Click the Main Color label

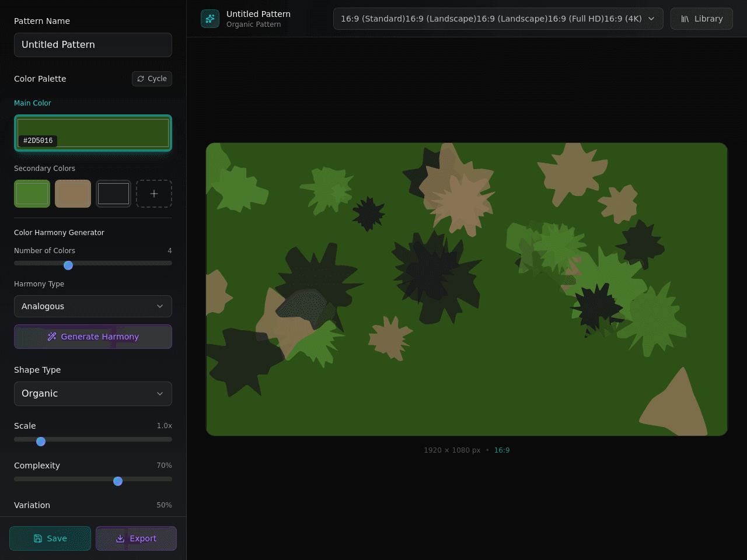33,103
